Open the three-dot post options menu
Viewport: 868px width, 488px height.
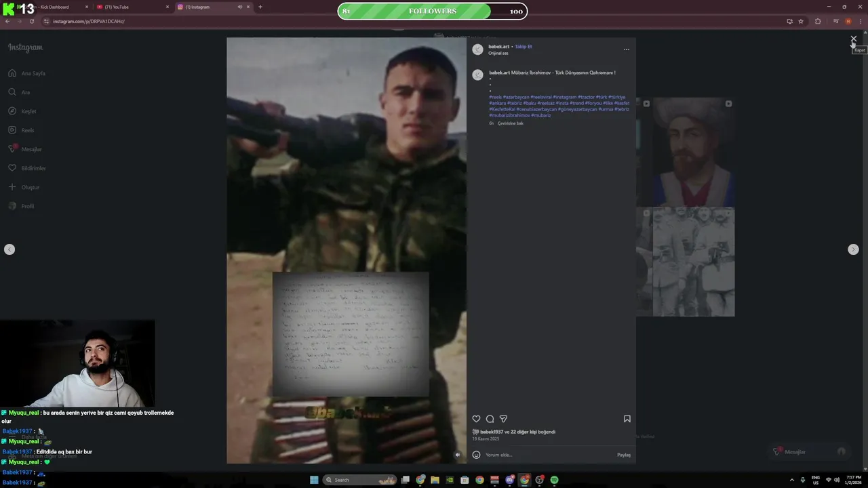point(627,49)
